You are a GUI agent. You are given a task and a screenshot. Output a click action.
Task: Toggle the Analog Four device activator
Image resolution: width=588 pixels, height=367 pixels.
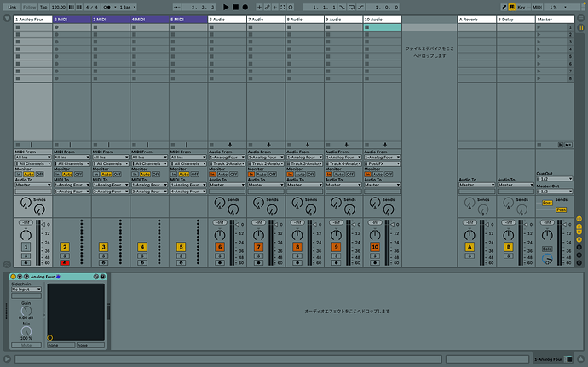pyautogui.click(x=14, y=278)
